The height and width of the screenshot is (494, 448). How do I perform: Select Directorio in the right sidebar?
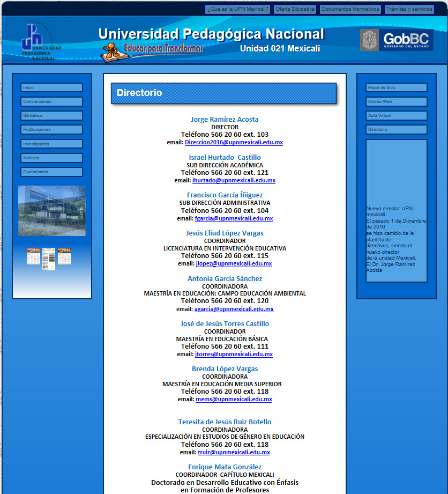[397, 129]
